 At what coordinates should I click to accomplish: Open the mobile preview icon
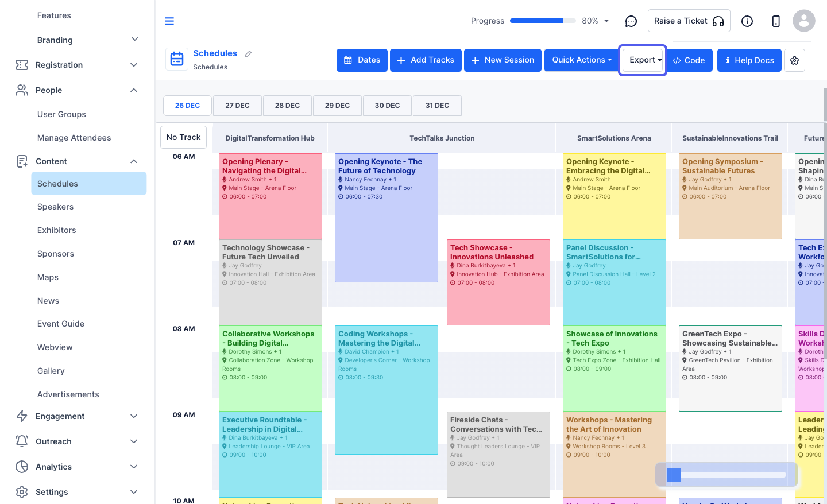click(776, 21)
